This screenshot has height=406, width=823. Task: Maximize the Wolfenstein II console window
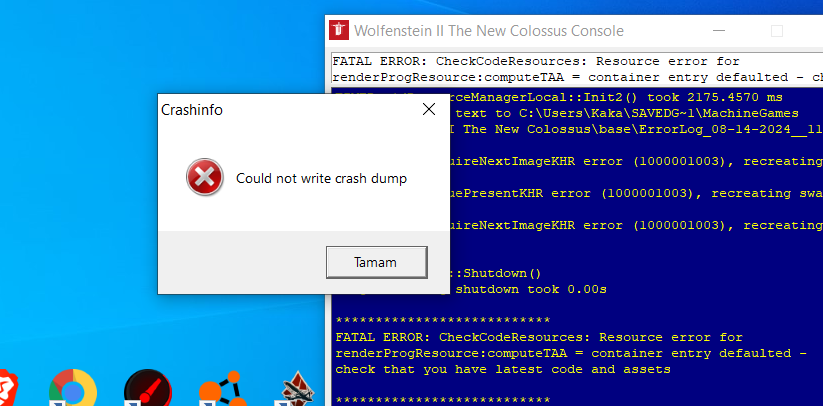[x=777, y=30]
